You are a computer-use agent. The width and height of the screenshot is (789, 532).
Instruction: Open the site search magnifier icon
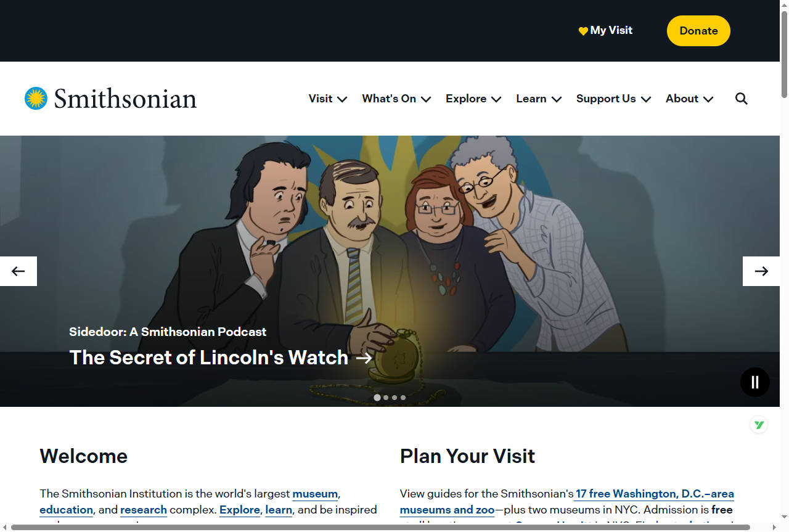[742, 99]
